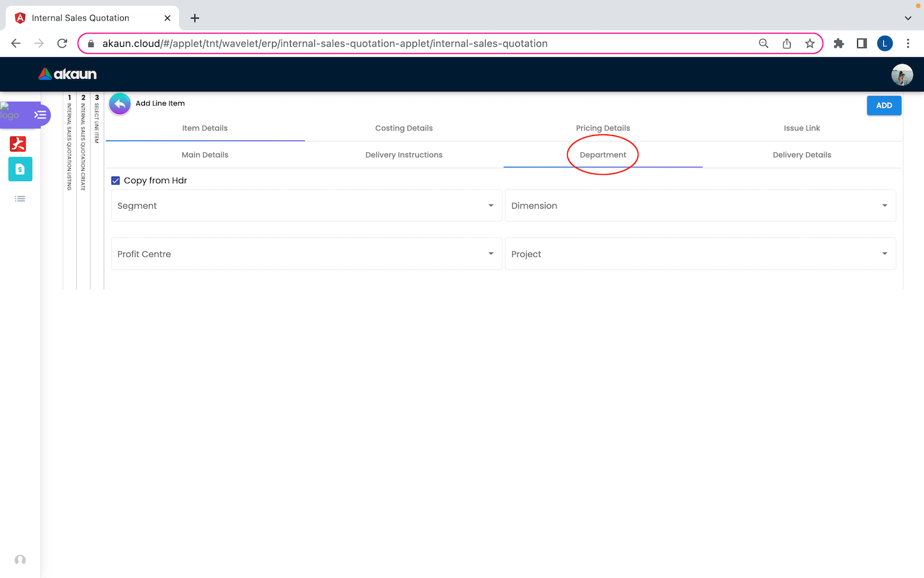924x578 pixels.
Task: Toggle the purple sidebar menu icon
Action: tap(40, 115)
